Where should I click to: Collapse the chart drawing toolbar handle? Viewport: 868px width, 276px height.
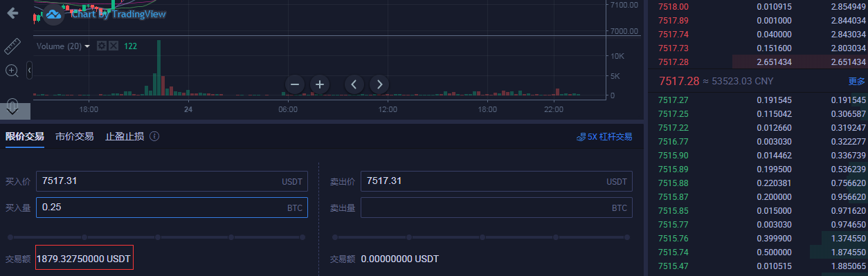click(30, 70)
